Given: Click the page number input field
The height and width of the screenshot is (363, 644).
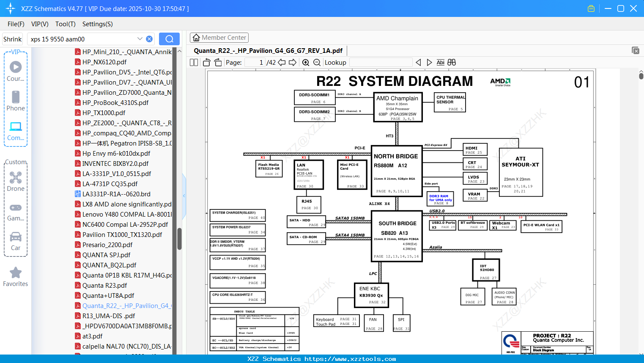Looking at the screenshot, I should (x=255, y=63).
